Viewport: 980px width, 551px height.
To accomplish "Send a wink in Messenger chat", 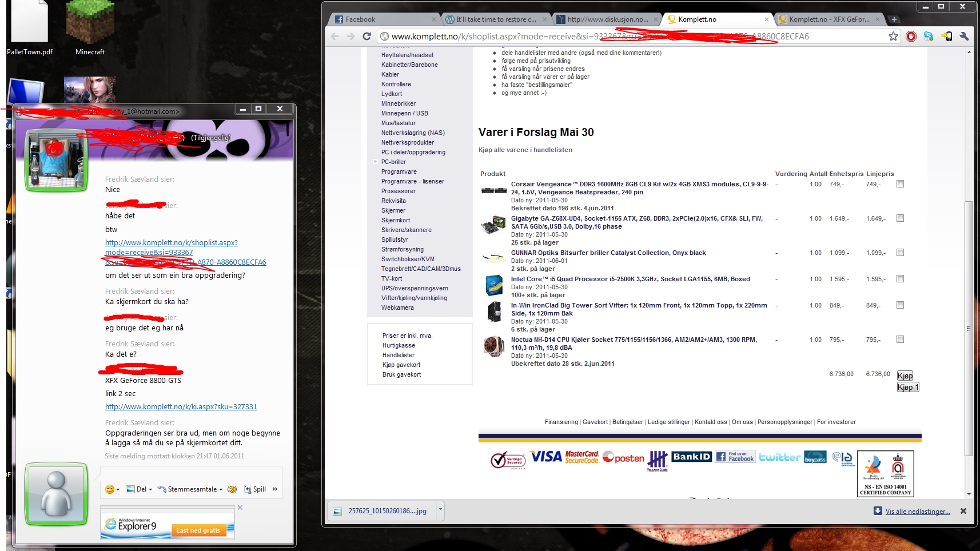I will 232,489.
